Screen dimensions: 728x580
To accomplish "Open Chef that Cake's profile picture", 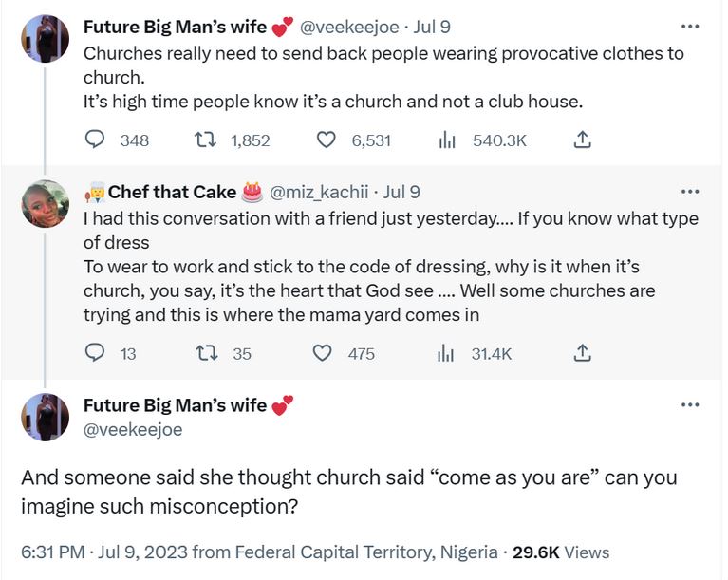I will tap(45, 203).
